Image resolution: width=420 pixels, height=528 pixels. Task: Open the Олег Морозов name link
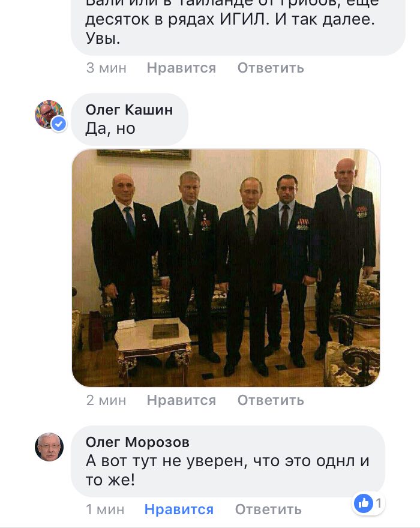click(x=137, y=442)
